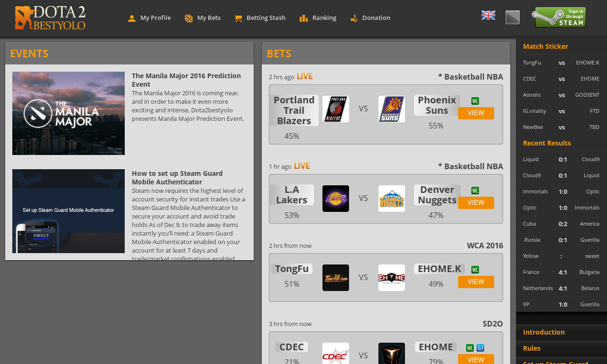Open the Rules sidebar link
This screenshot has width=607, height=364.
pyautogui.click(x=532, y=348)
